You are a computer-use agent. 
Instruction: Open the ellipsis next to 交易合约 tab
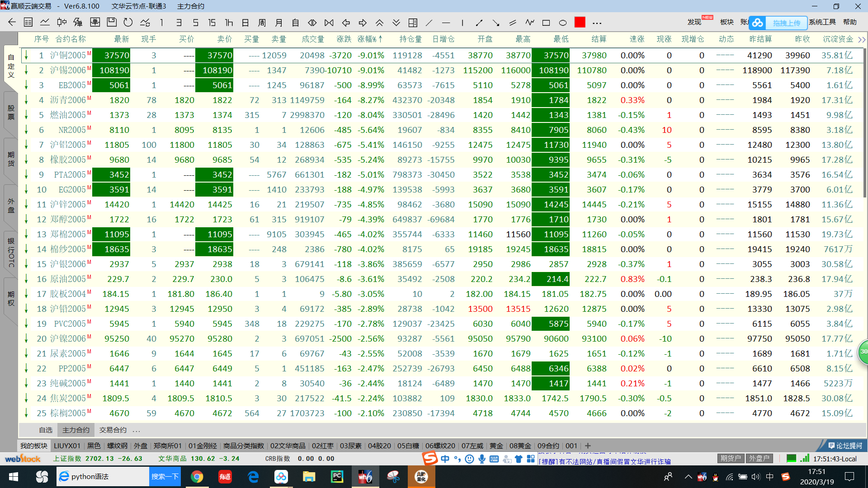pos(137,430)
